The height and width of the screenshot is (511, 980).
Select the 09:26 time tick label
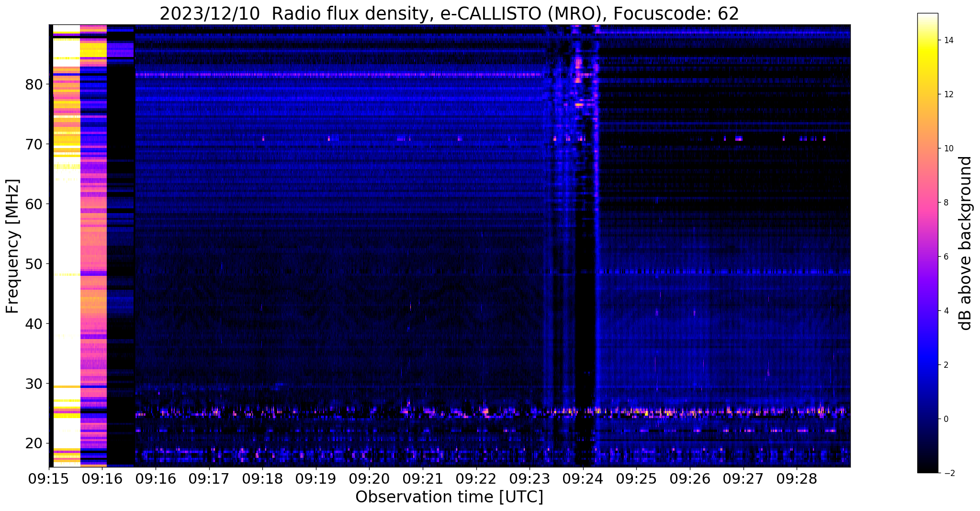coord(690,479)
